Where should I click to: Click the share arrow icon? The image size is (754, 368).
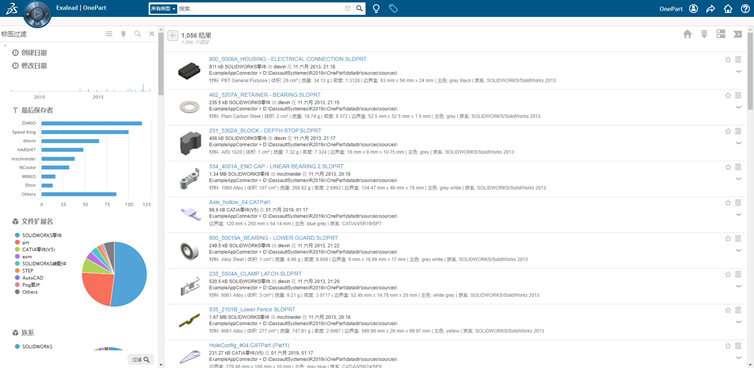coord(711,9)
